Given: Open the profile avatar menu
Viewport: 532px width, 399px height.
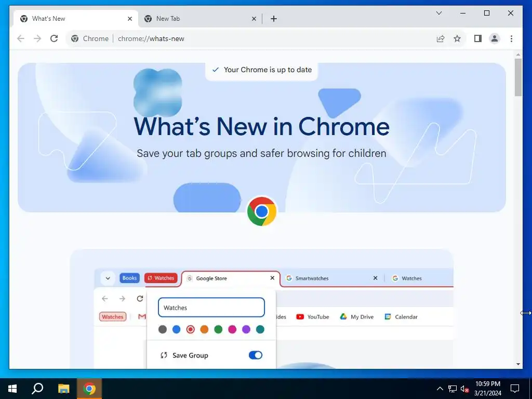Looking at the screenshot, I should coord(495,38).
